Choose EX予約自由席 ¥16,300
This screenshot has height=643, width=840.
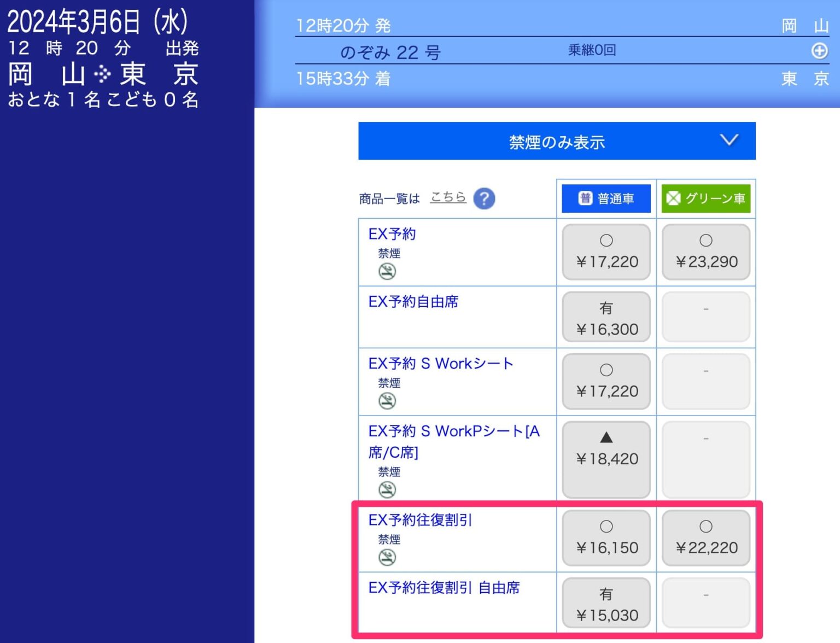pos(606,317)
